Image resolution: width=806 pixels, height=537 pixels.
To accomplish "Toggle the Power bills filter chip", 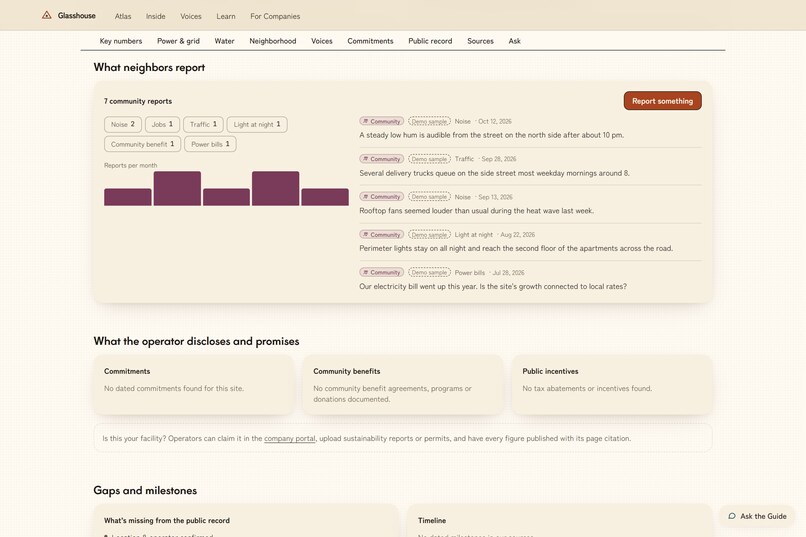I will (210, 144).
